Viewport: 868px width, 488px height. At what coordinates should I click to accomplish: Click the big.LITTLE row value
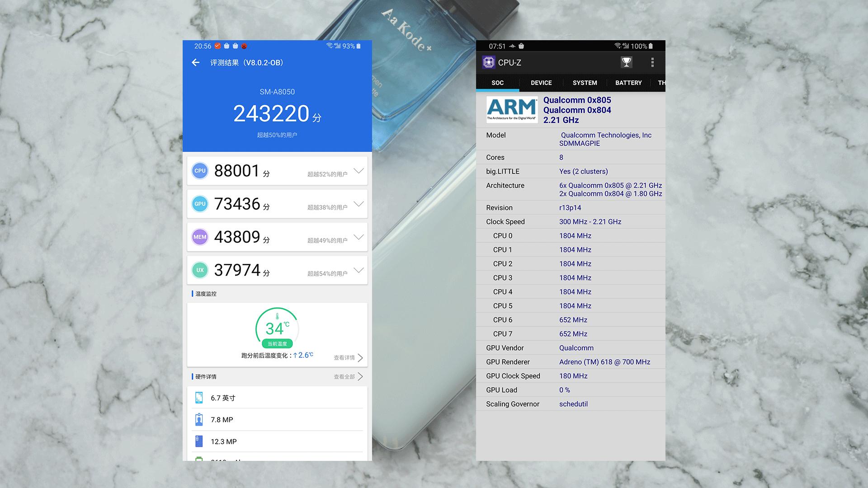click(x=584, y=172)
